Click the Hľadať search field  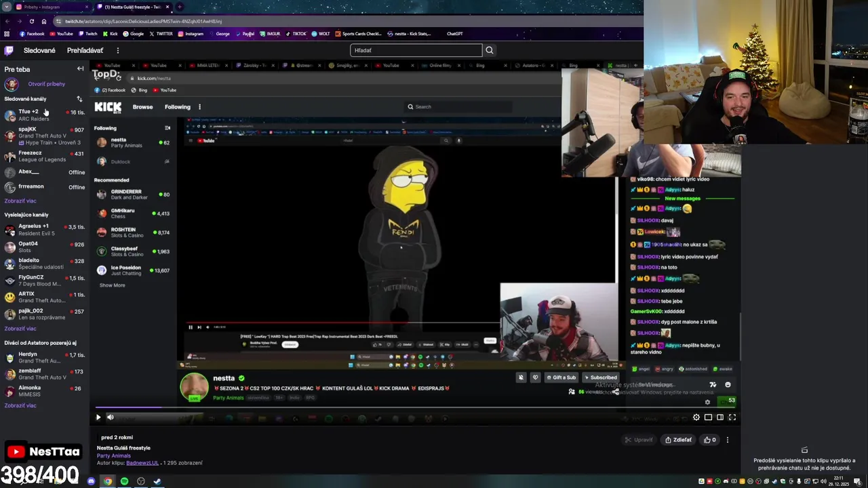coord(416,50)
